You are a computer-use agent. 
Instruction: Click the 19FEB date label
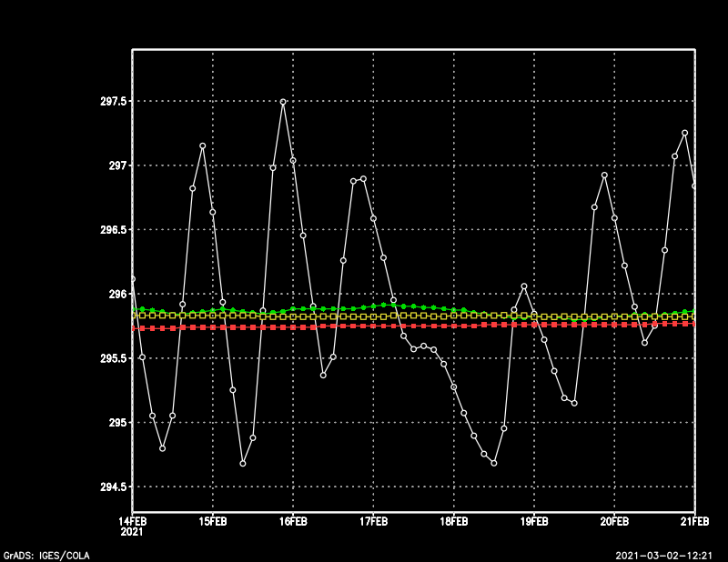(x=534, y=521)
